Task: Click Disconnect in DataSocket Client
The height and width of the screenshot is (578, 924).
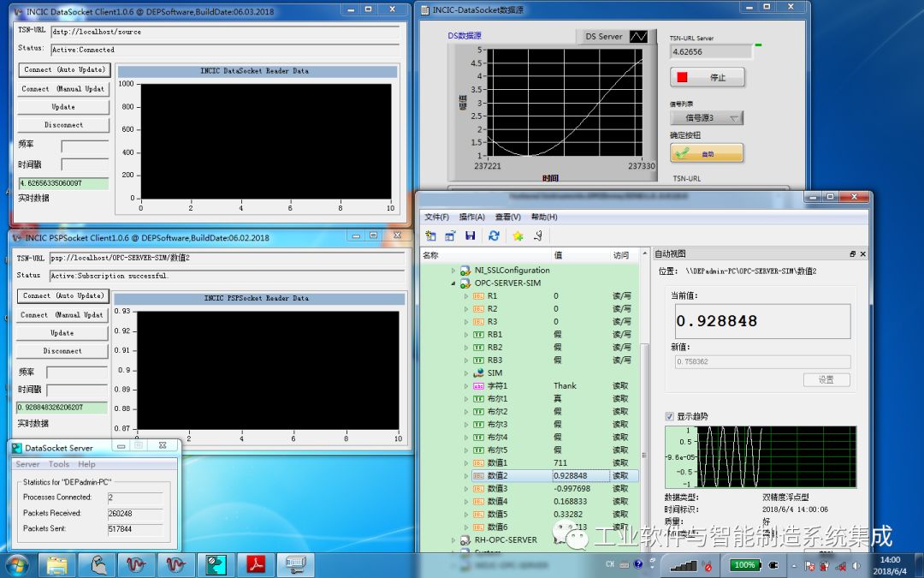Action: (x=63, y=125)
